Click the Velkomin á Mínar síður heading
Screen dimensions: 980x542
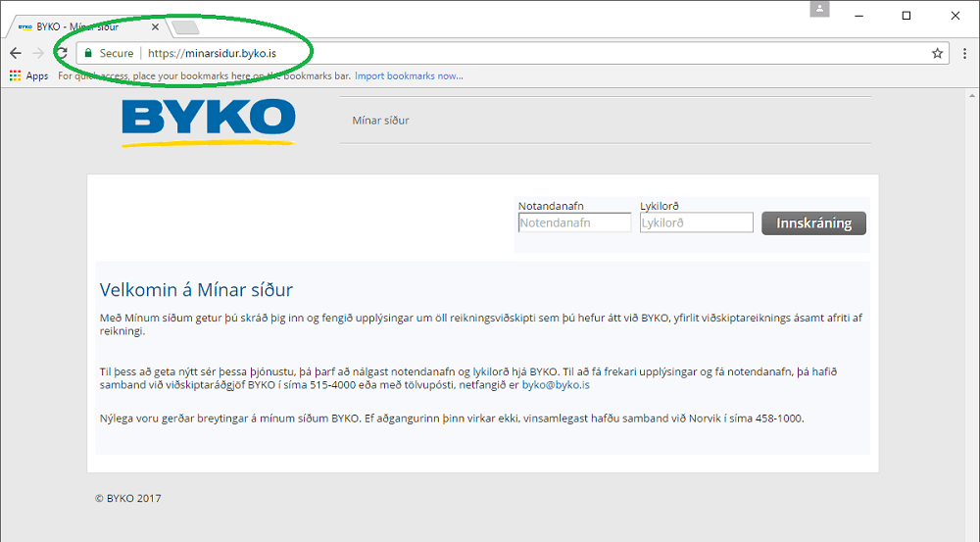[196, 289]
